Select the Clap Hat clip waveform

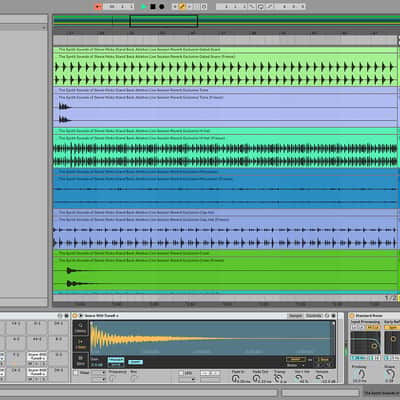(x=226, y=236)
